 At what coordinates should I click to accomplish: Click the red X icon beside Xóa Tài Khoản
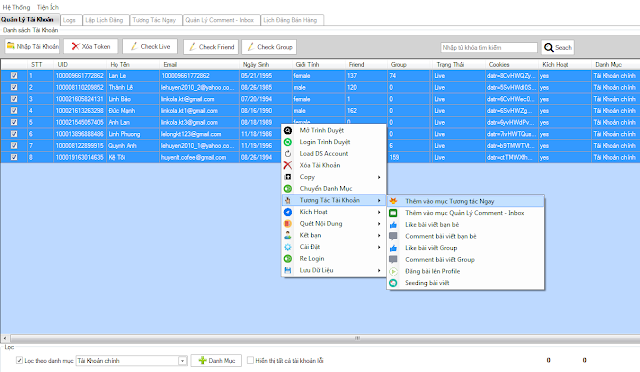tap(288, 165)
